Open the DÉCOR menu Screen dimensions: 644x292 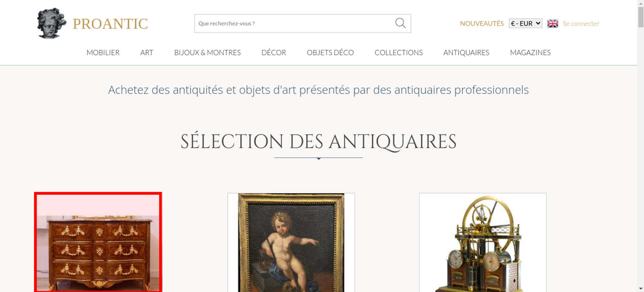274,52
